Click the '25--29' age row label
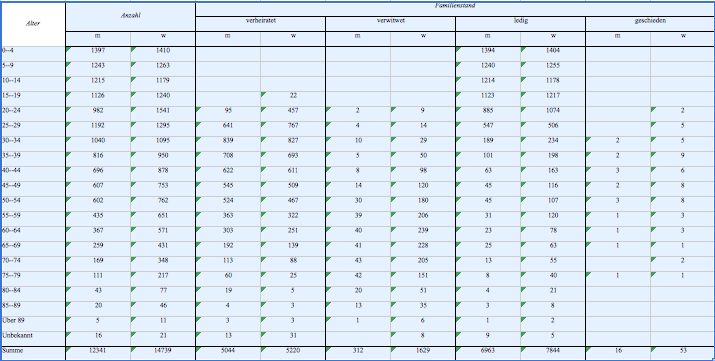Screen dimensions: 715x361 click(x=33, y=129)
